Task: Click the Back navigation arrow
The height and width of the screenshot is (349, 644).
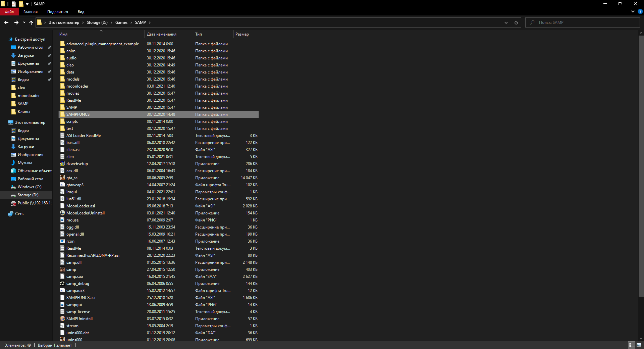Action: point(6,22)
